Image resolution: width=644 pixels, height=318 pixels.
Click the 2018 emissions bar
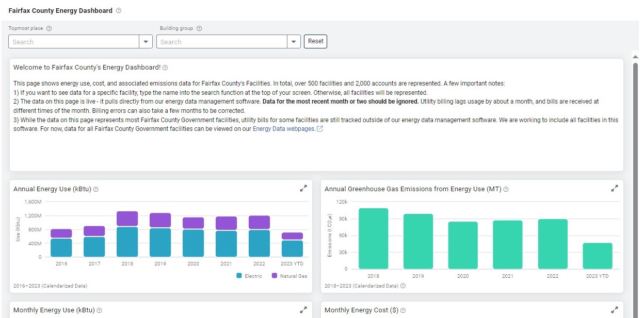(374, 239)
